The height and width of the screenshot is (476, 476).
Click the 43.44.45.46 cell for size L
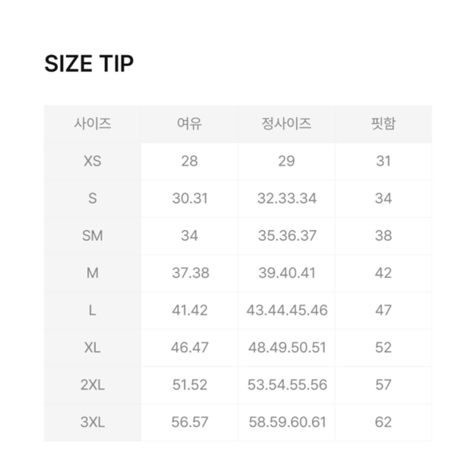coord(287,310)
